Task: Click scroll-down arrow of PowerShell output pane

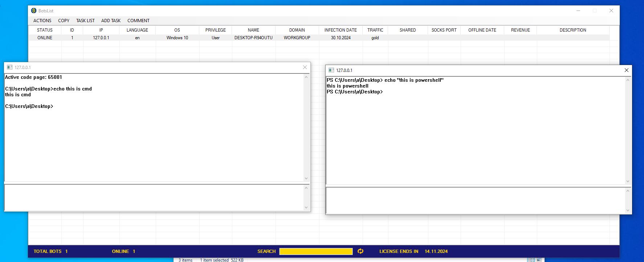Action: click(x=628, y=181)
